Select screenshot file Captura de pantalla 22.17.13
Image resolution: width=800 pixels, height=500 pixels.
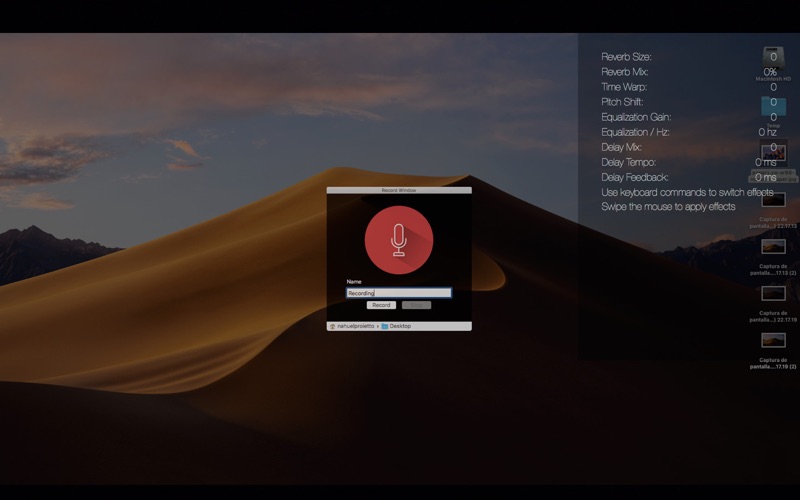tap(773, 199)
